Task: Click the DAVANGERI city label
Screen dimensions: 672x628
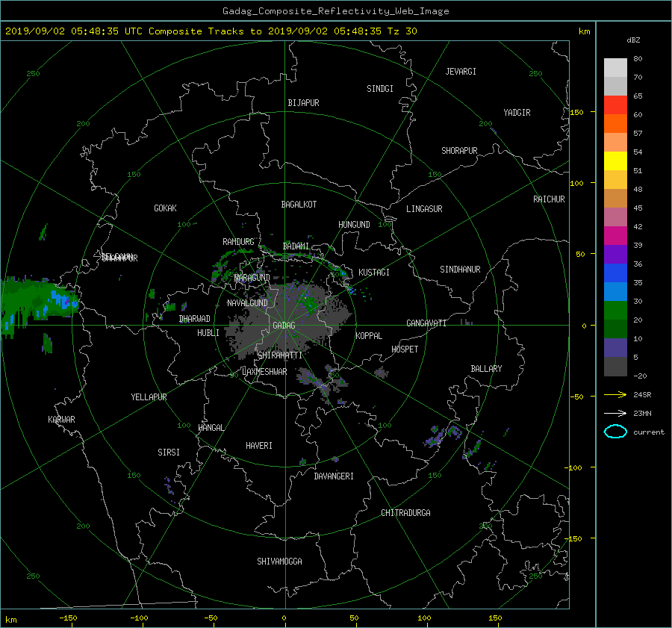Action: point(334,476)
